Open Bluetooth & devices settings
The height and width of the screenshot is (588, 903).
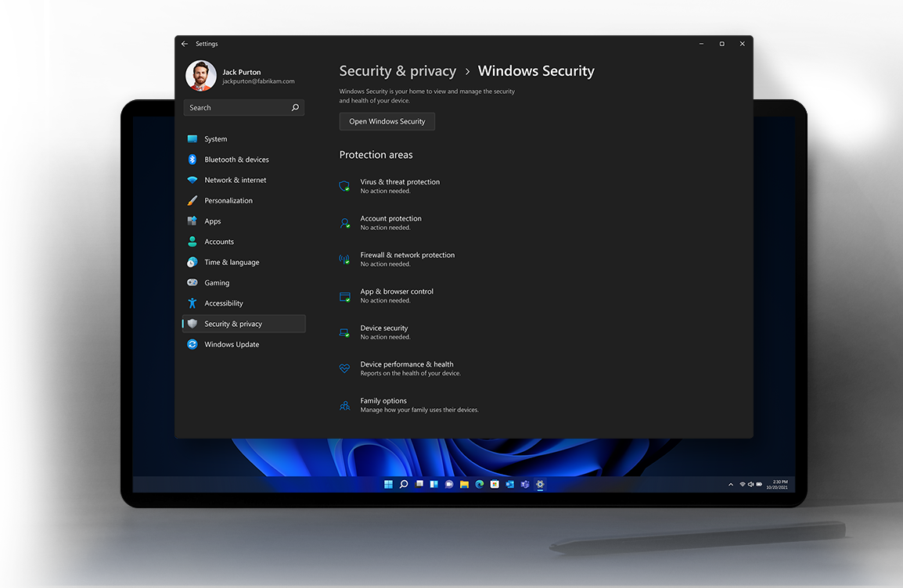point(243,160)
